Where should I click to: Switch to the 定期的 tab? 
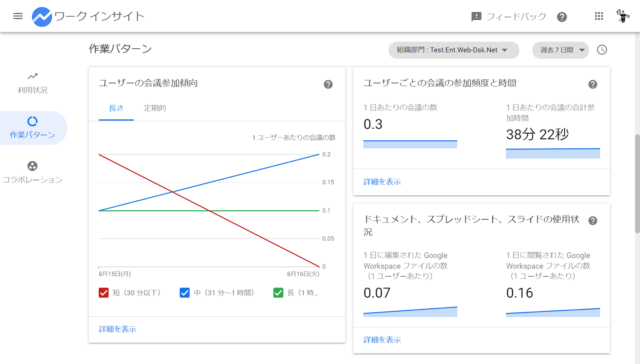click(155, 108)
